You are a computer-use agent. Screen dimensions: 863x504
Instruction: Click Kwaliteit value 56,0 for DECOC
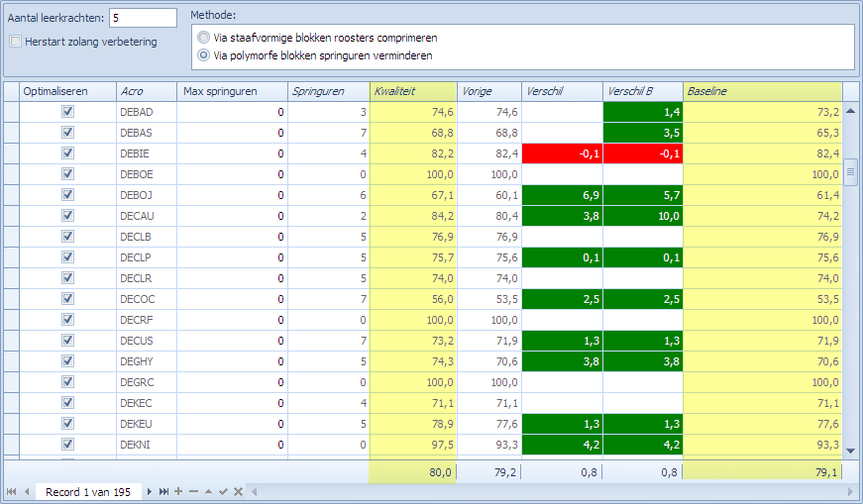click(413, 299)
